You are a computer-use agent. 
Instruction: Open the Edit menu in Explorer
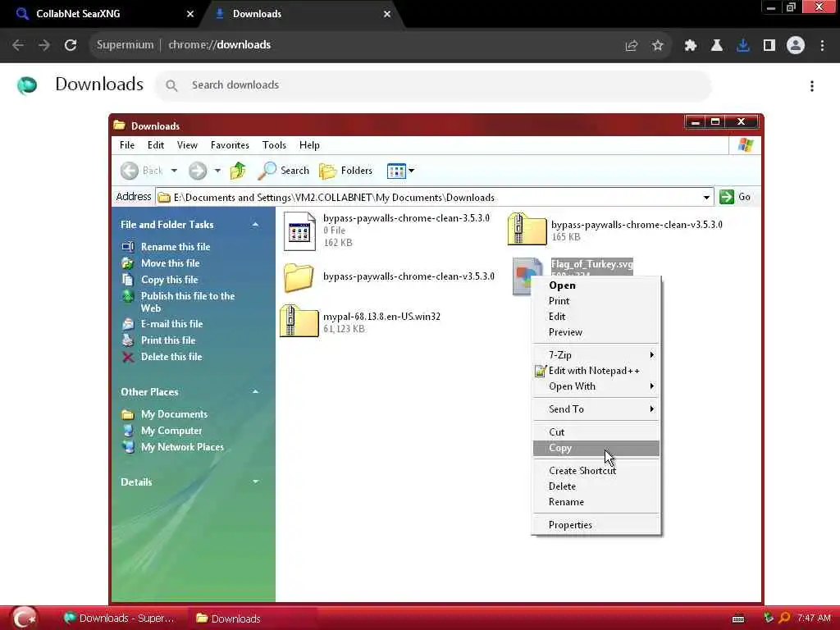(x=156, y=145)
